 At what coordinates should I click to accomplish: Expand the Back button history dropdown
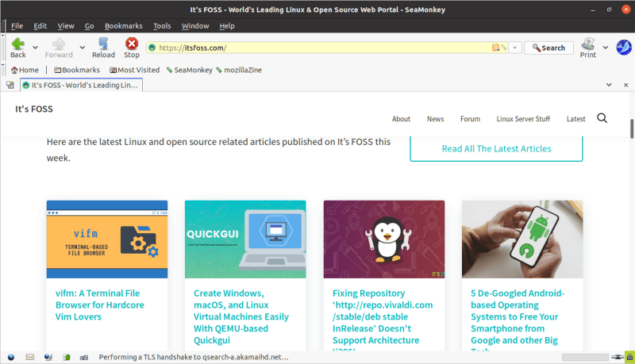coord(36,48)
